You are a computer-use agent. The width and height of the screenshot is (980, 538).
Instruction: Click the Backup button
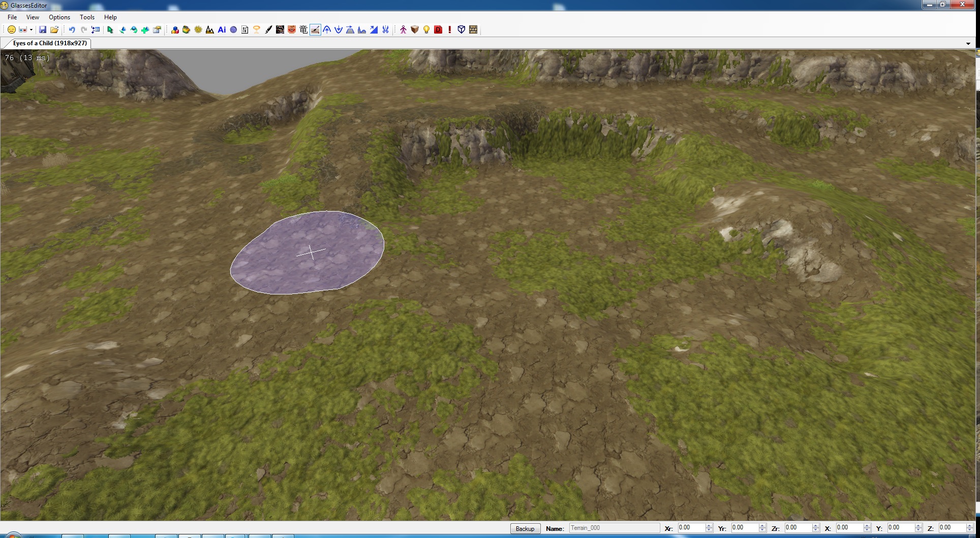[525, 528]
